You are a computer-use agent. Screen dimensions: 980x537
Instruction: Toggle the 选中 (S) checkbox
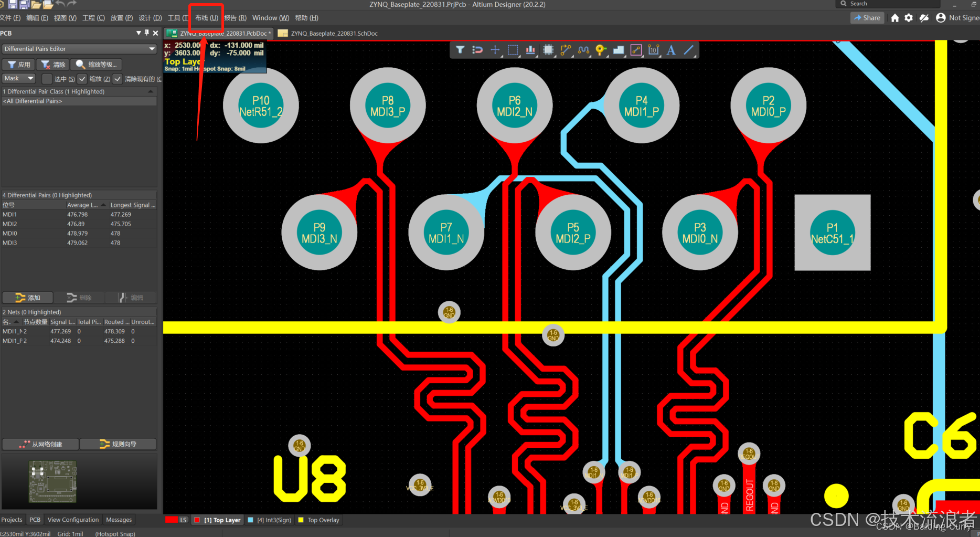coord(47,79)
